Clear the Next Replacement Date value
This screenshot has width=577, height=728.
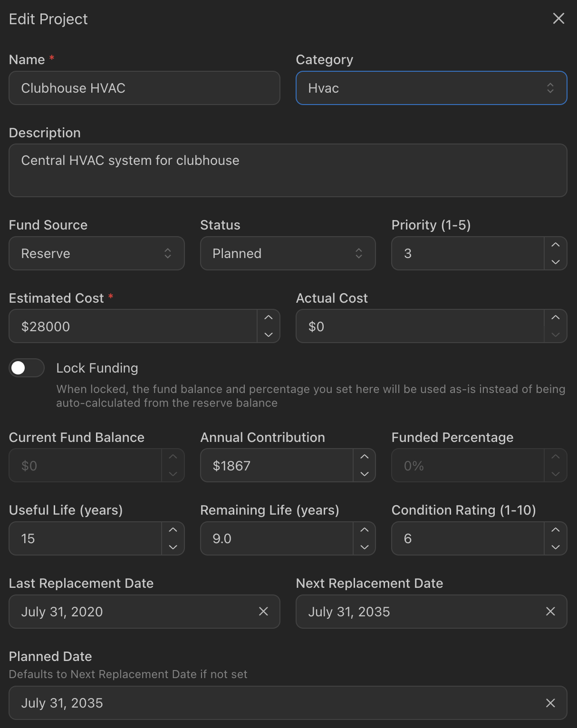[x=550, y=612]
